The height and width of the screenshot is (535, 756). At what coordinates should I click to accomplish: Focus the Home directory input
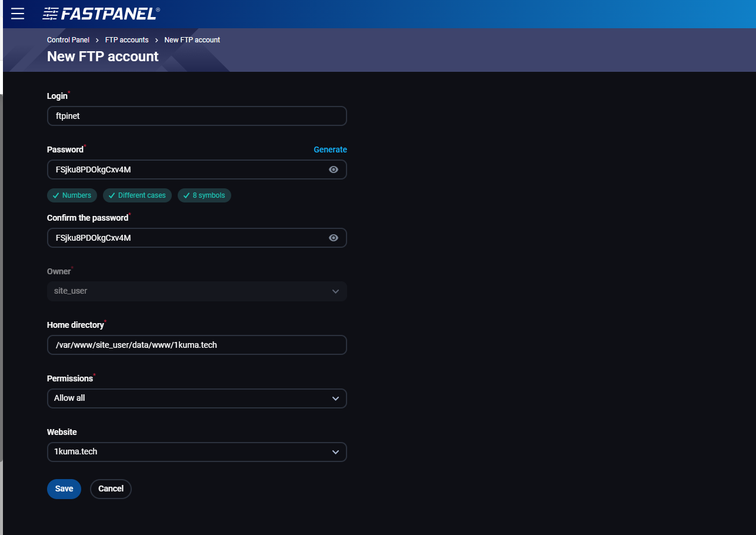point(197,345)
